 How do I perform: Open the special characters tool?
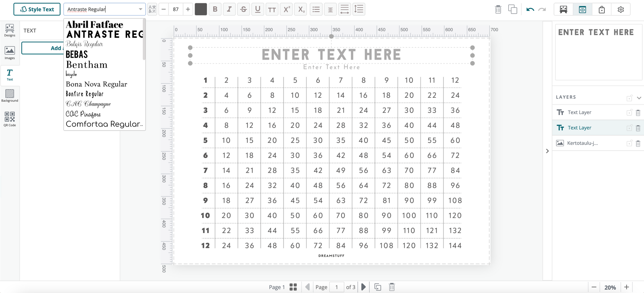[x=152, y=9]
